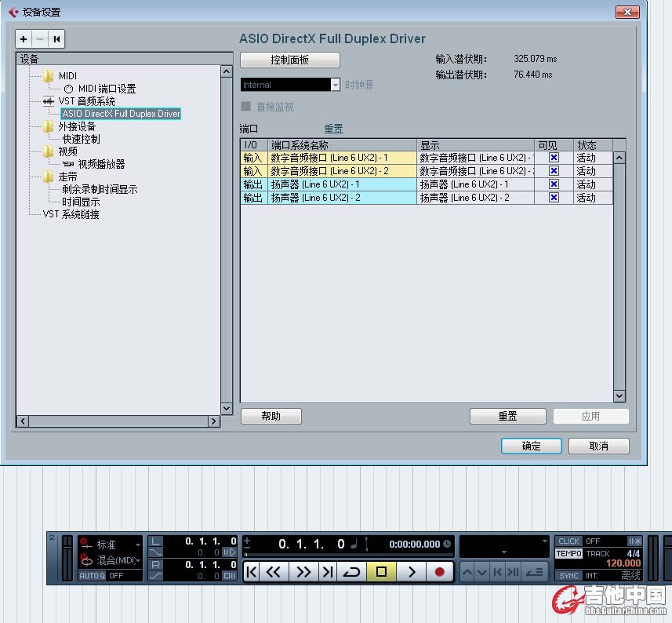The height and width of the screenshot is (623, 672).
Task: Click the MIDI port setup clock icon
Action: [68, 89]
